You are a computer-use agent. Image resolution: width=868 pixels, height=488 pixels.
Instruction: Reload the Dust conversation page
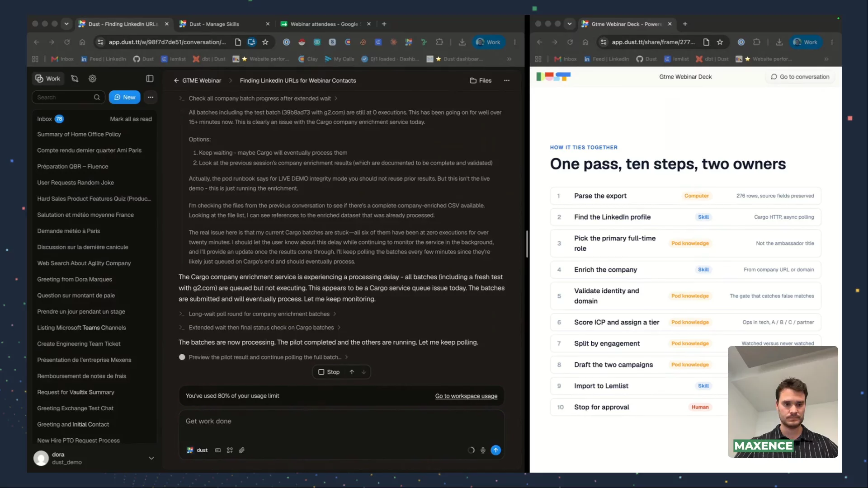tap(67, 42)
